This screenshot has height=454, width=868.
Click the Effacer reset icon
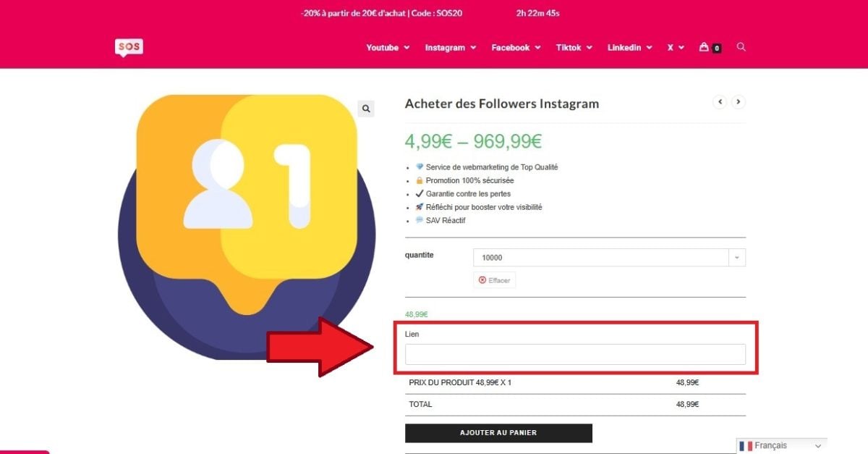[482, 280]
